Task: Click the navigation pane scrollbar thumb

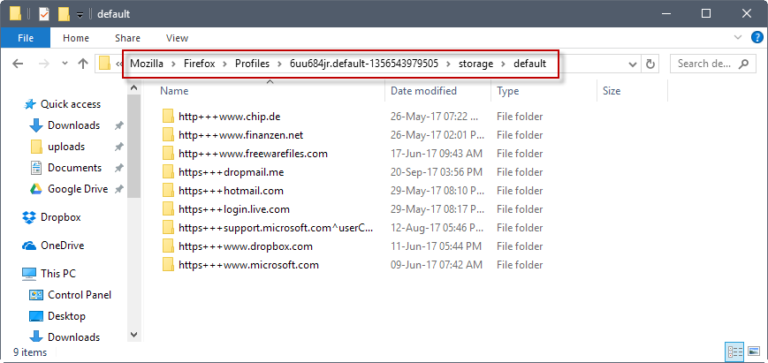Action: [x=134, y=146]
